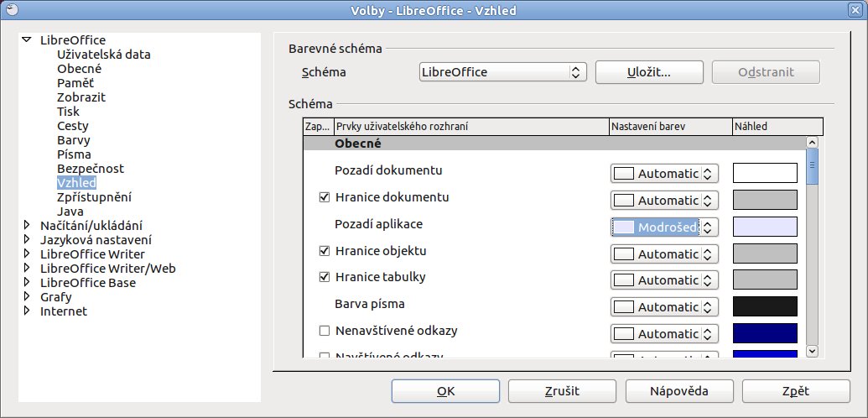Enable Nenavštívené odkazy checkbox
Image resolution: width=868 pixels, height=418 pixels.
(325, 332)
